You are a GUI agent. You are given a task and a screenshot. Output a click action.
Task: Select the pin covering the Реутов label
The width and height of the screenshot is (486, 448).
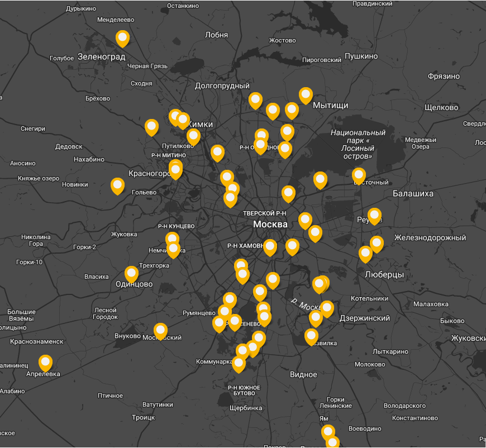click(374, 216)
